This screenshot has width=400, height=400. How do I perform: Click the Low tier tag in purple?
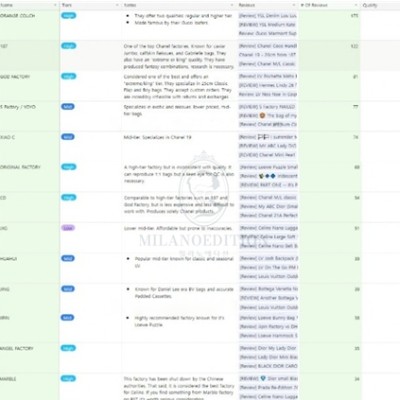(x=68, y=228)
